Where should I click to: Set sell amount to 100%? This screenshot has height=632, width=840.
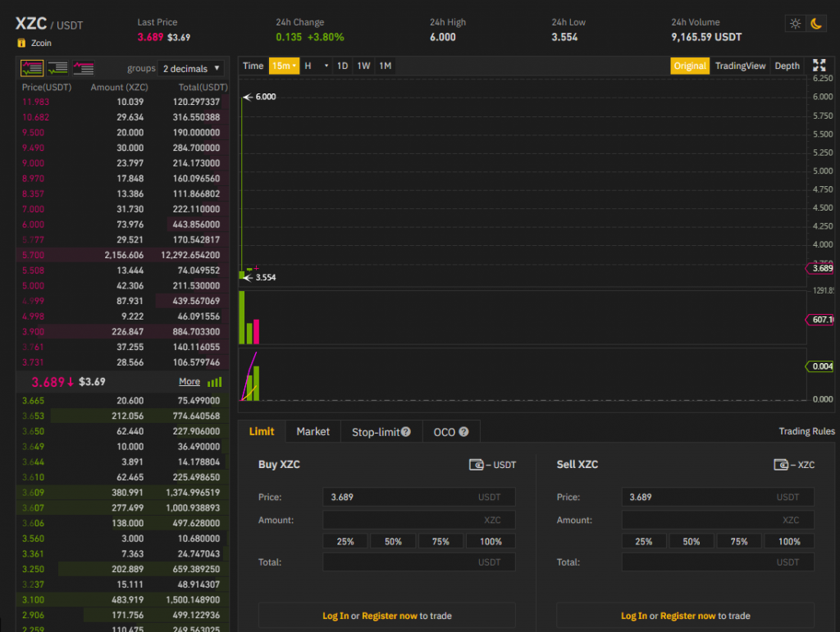[x=789, y=541]
